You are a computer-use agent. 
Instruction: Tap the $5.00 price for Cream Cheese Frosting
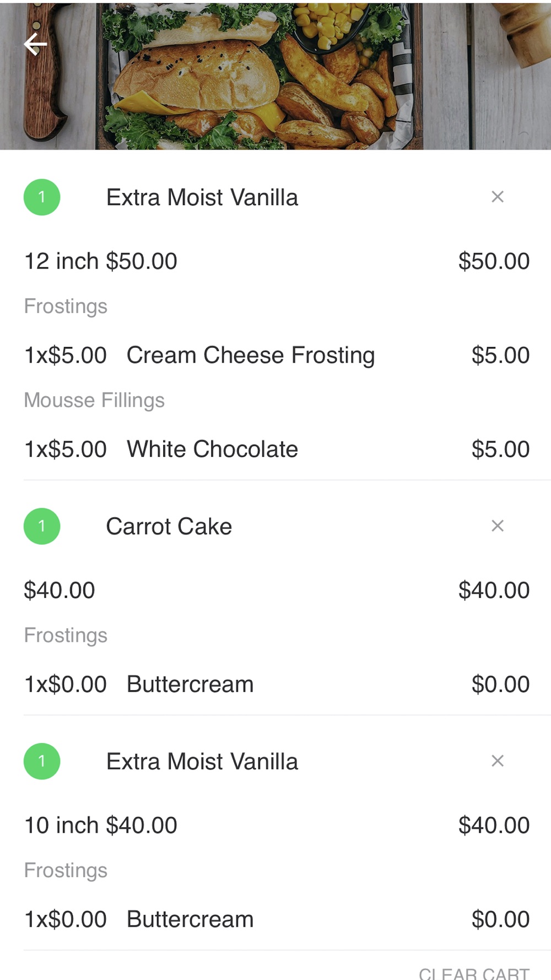tap(500, 356)
